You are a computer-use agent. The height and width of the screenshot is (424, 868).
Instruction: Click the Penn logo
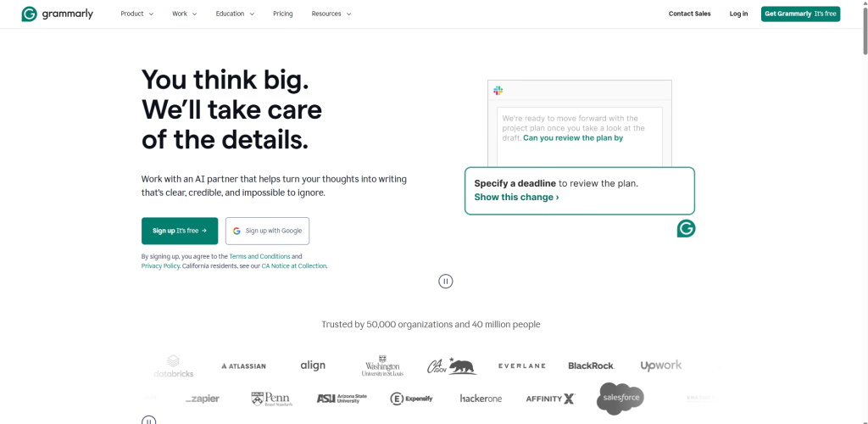coord(272,399)
